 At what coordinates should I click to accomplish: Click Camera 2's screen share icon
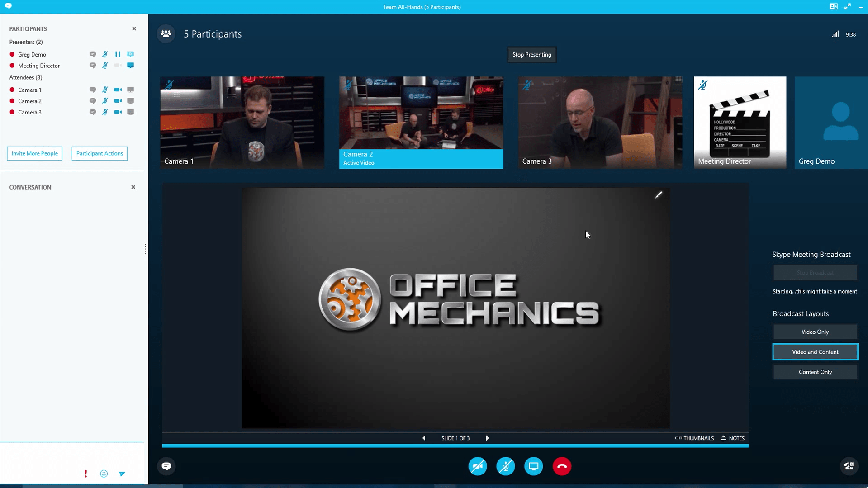(x=130, y=101)
